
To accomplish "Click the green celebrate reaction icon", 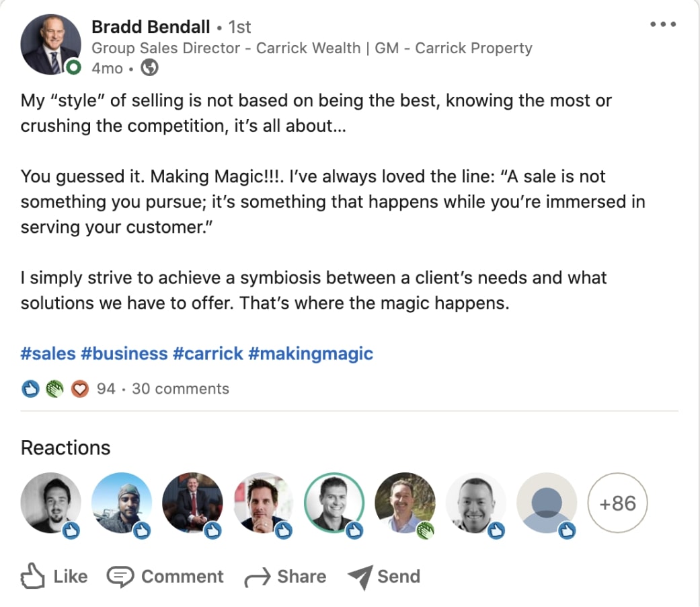I will point(54,389).
